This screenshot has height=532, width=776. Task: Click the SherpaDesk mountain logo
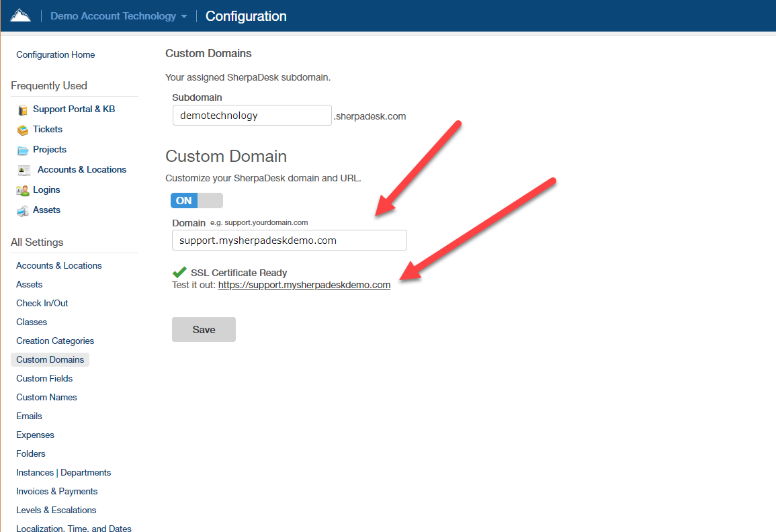[x=20, y=15]
